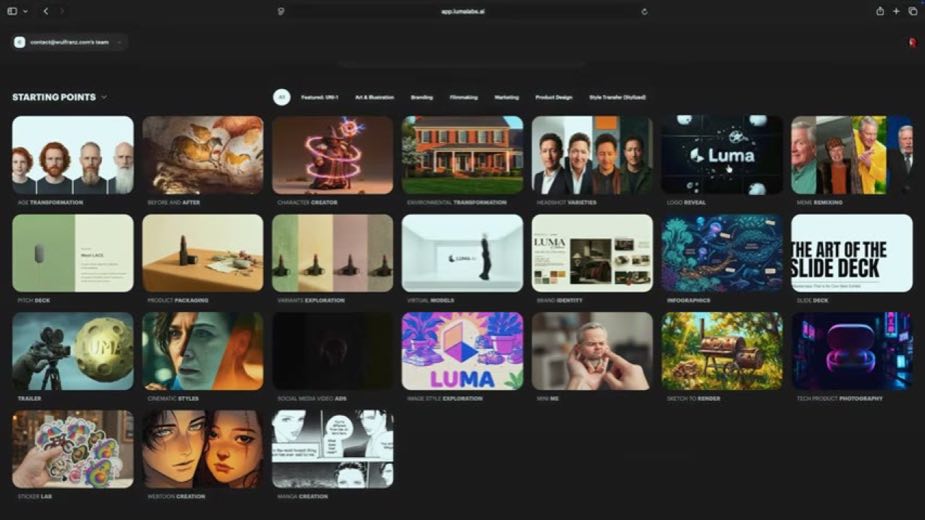Viewport: 925px width, 520px height.
Task: Open the Environmental Transformation house thumbnail
Action: 462,155
